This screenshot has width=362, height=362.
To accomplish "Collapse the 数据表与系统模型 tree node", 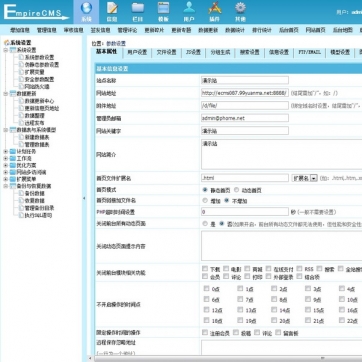I will (x=6, y=130).
